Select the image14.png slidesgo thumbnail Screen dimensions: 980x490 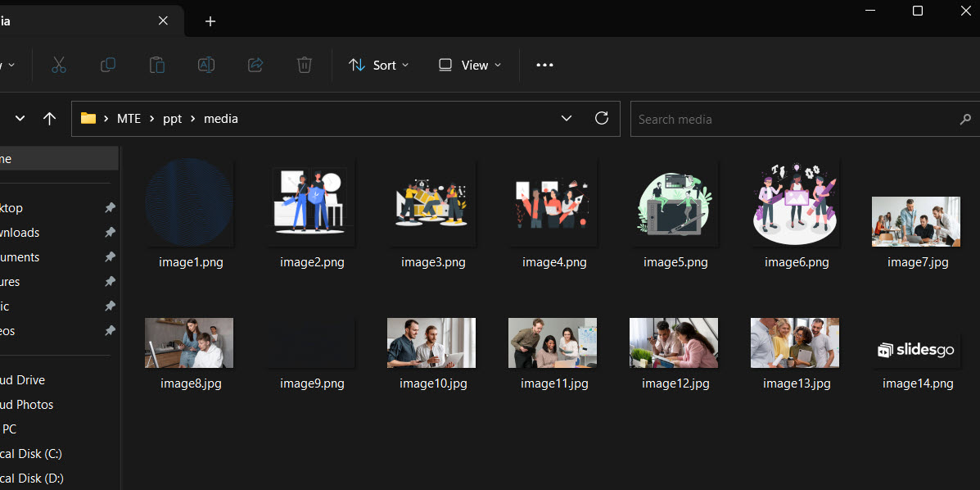[x=915, y=349]
